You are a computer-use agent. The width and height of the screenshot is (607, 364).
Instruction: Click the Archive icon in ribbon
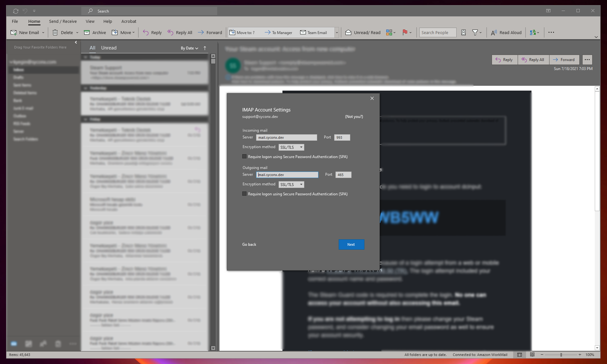click(87, 32)
